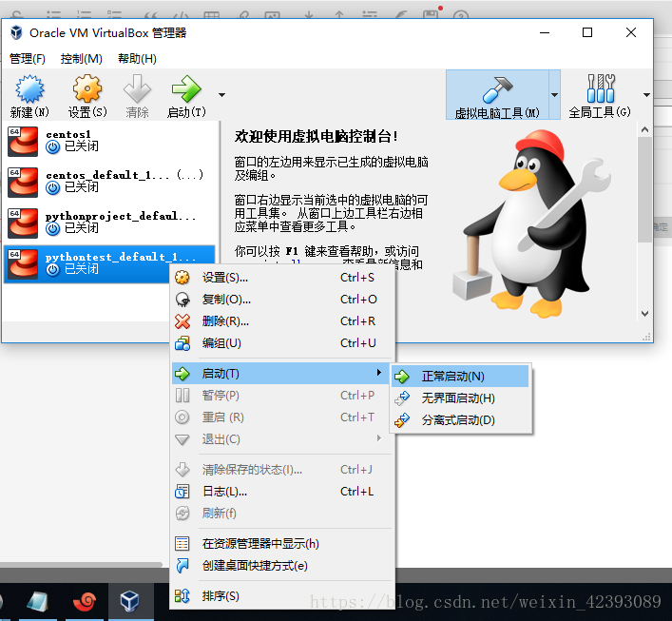672x621 pixels.
Task: Click the headless icon beside 无界面启动(H)
Action: (x=402, y=398)
